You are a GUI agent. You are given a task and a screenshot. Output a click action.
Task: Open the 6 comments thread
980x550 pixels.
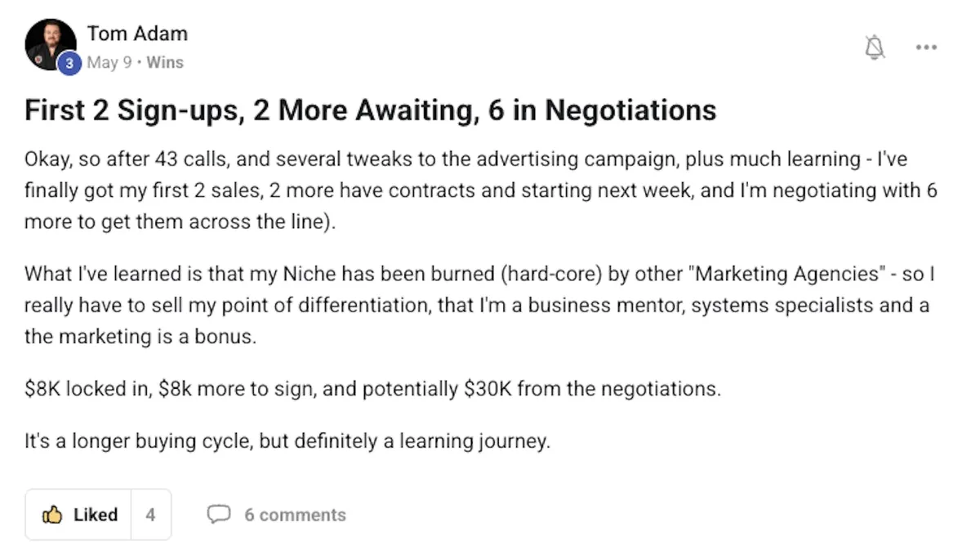[296, 515]
